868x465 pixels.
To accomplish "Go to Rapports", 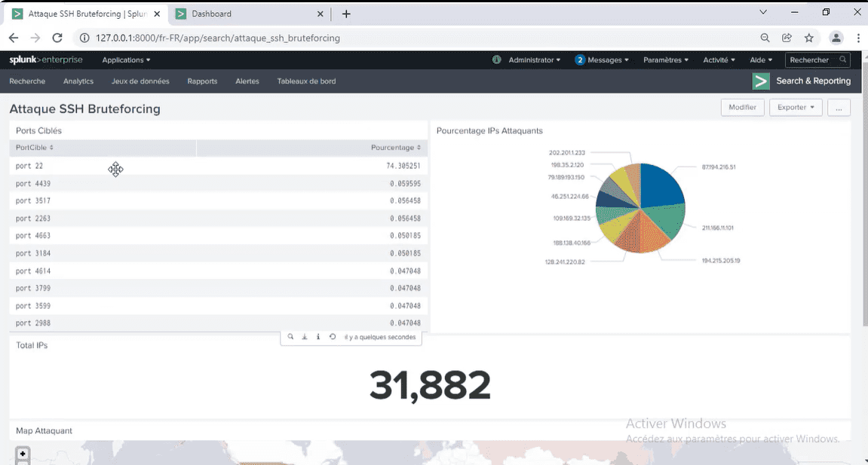I will tap(202, 81).
